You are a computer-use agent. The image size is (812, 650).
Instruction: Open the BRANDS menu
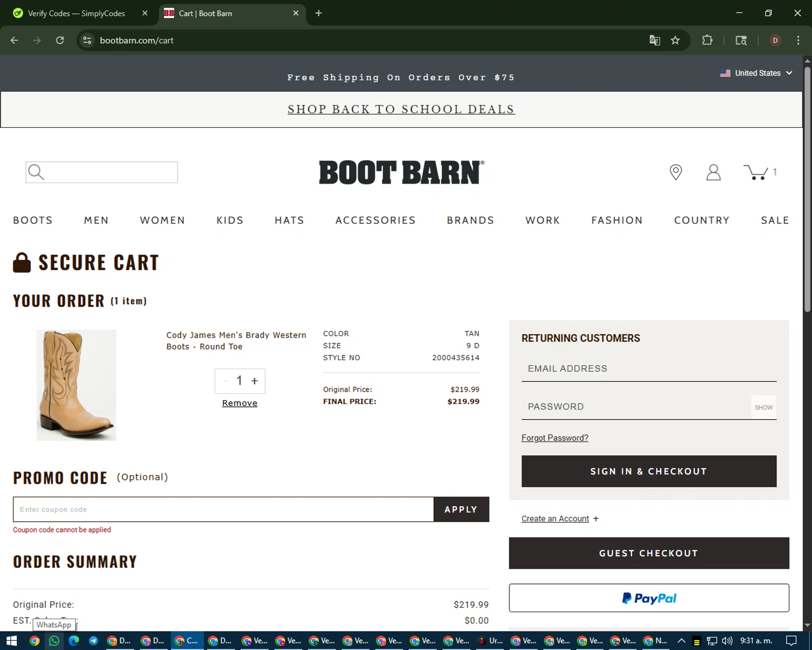[x=470, y=220]
